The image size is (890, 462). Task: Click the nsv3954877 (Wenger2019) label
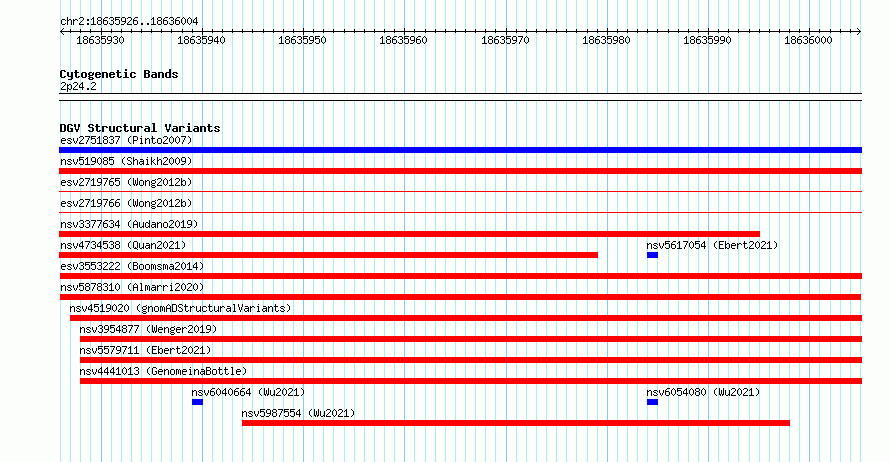[x=148, y=329]
